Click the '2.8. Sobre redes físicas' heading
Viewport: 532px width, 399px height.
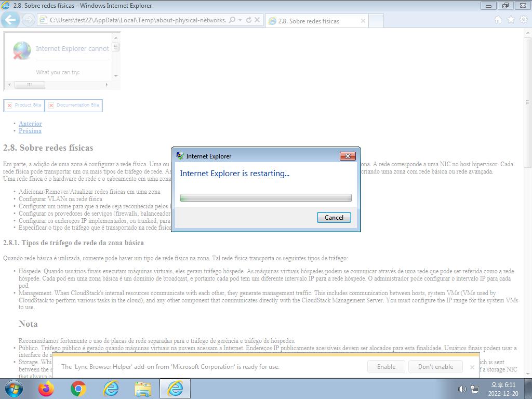tap(48, 148)
